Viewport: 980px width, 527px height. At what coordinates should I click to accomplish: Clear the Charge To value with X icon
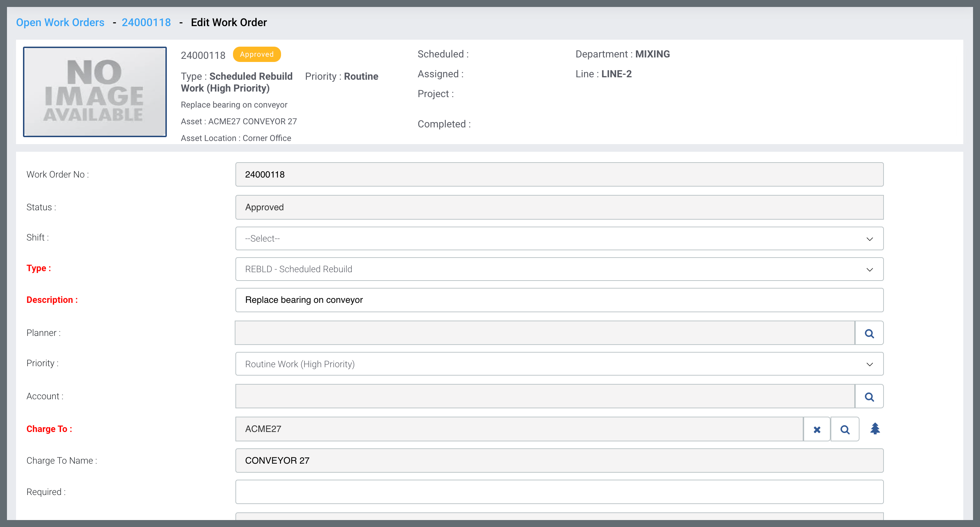(x=816, y=429)
